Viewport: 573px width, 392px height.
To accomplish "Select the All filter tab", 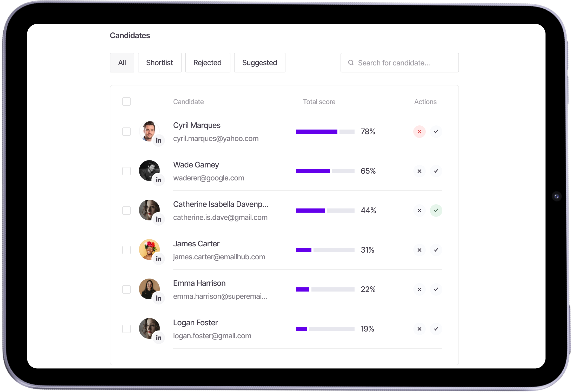I will (122, 63).
